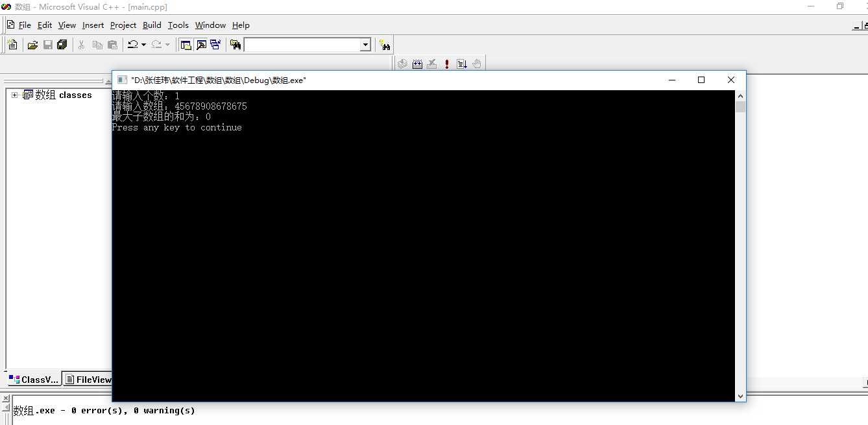Toggle the Workspace window icon

[x=186, y=45]
